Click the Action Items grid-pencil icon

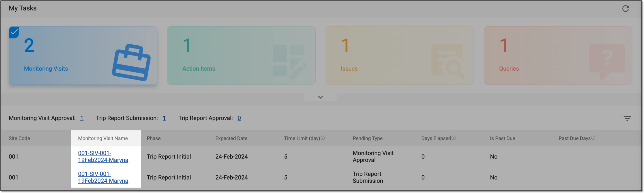click(x=290, y=62)
